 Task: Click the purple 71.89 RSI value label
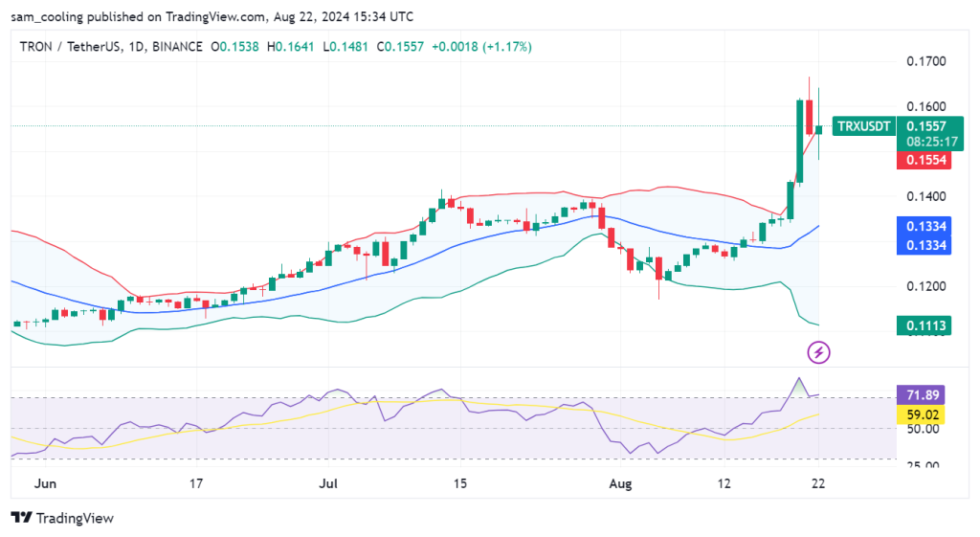(x=923, y=395)
